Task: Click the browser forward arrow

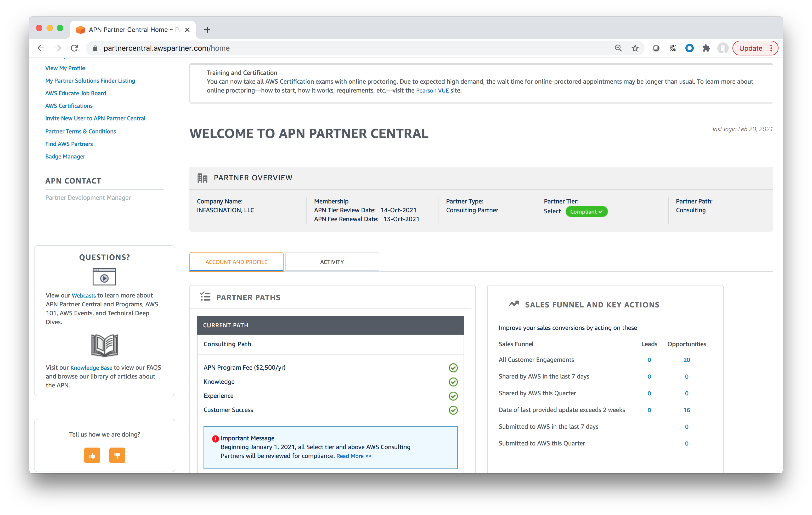Action: click(58, 48)
